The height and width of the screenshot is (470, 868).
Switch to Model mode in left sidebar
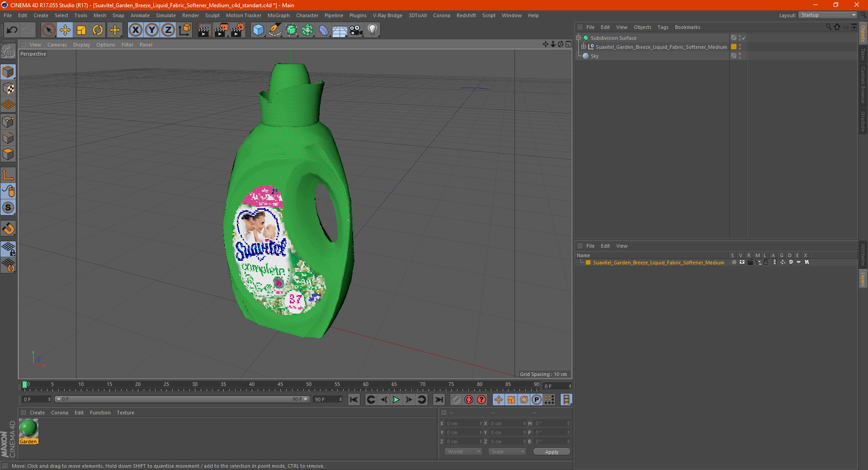point(8,72)
